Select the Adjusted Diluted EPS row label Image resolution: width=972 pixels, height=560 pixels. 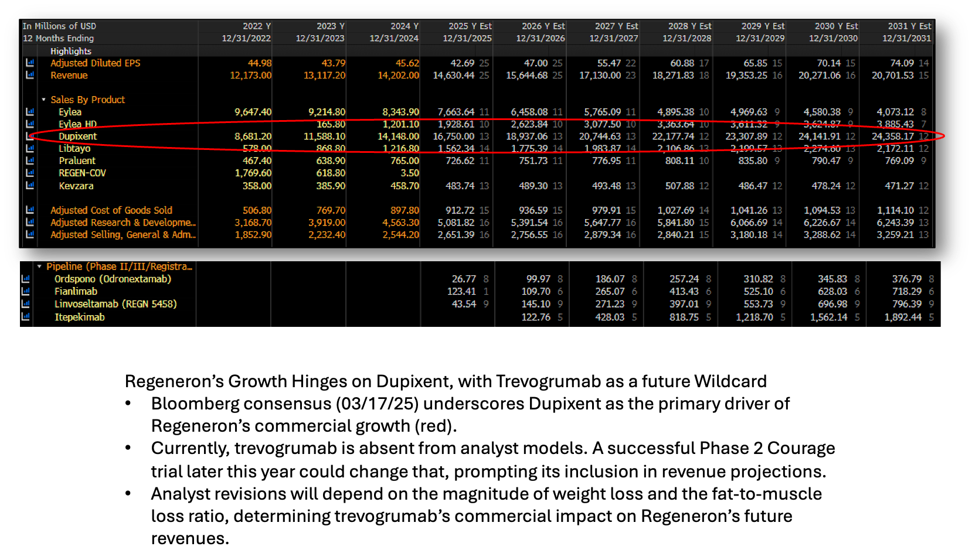96,63
